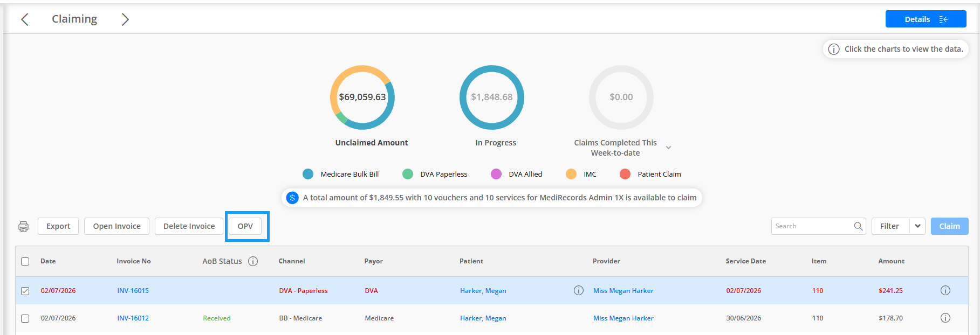Go back with the left chevron arrow
This screenshot has height=335, width=980.
pos(24,19)
